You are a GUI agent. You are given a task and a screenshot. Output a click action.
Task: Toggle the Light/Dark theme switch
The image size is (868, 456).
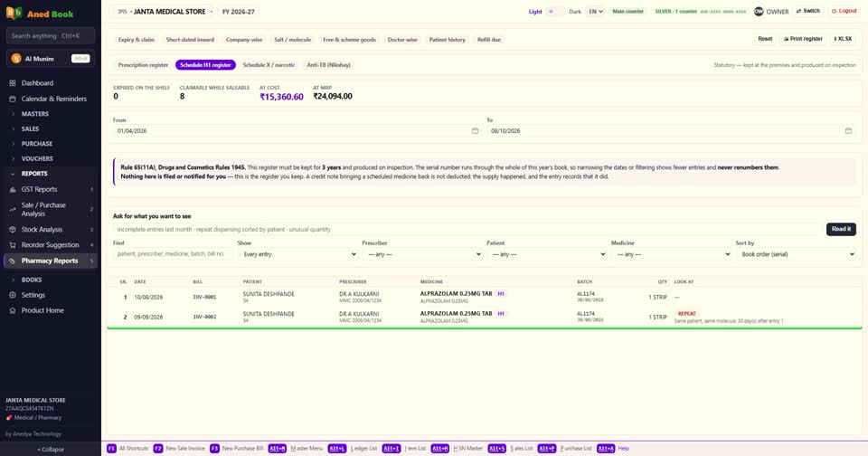[x=556, y=11]
